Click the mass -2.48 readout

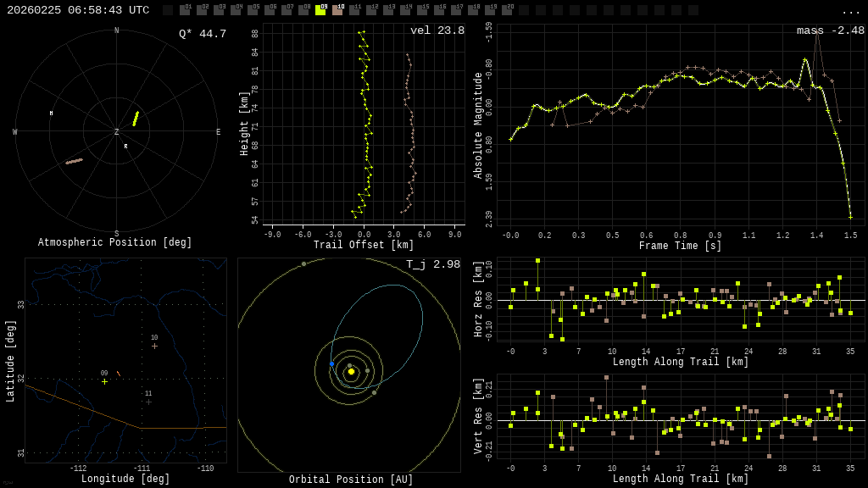point(830,31)
